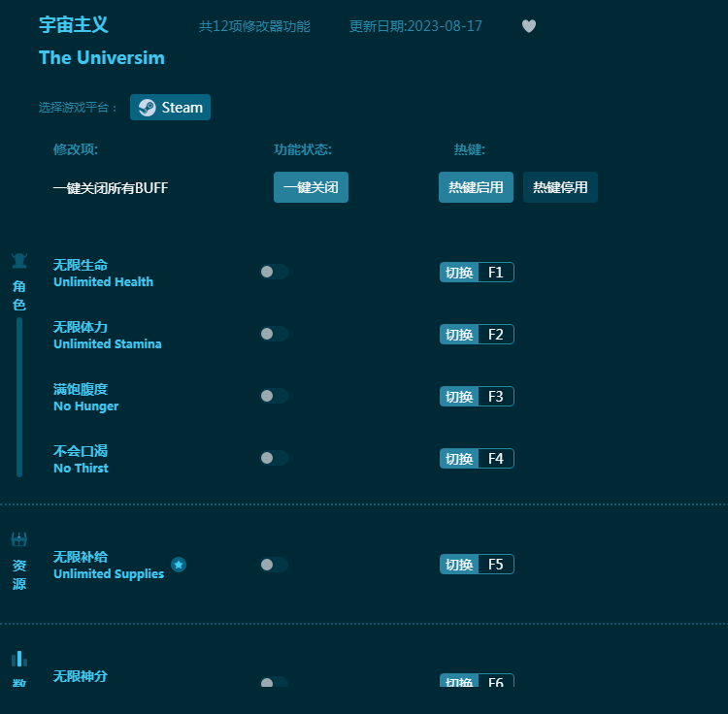Click the 共12项修改器功能 text
The image size is (728, 714).
[x=254, y=26]
